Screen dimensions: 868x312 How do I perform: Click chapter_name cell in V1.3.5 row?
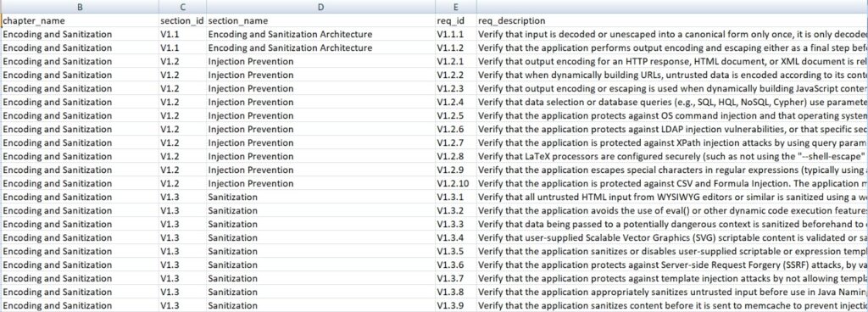pos(80,251)
